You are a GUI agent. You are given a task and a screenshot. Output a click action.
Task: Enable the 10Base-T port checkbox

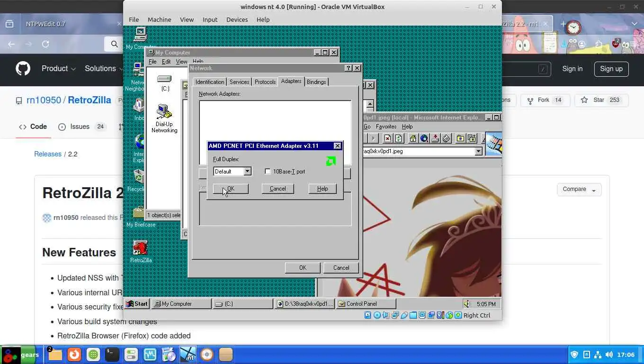pos(268,172)
